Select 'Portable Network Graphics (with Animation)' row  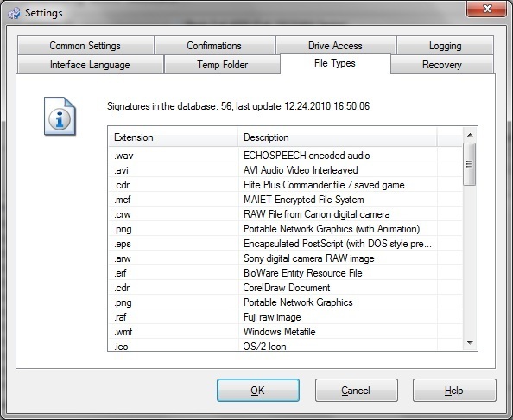[285, 229]
